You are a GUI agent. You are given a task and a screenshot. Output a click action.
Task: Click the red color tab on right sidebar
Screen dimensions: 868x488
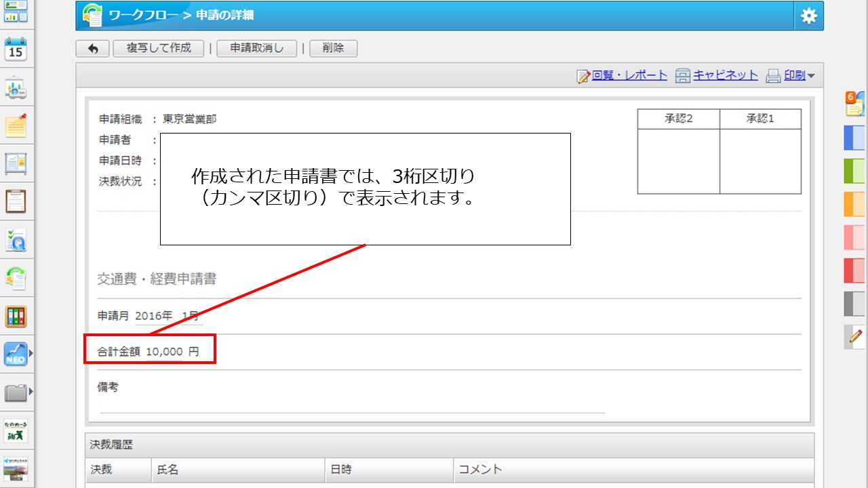(856, 270)
